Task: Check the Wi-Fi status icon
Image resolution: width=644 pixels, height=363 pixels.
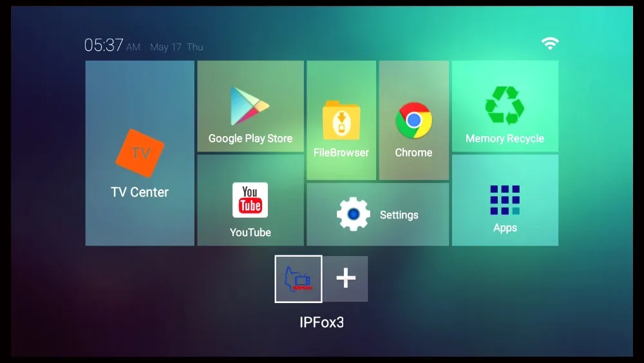Action: tap(550, 43)
